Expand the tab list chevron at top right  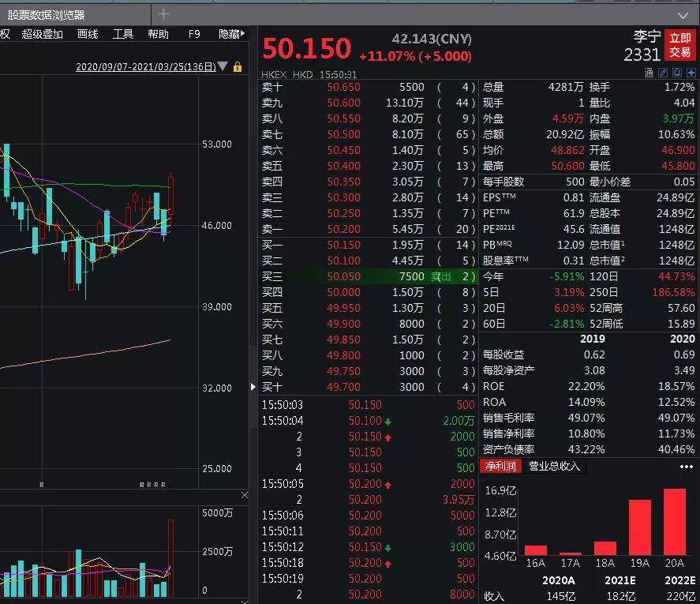(683, 16)
